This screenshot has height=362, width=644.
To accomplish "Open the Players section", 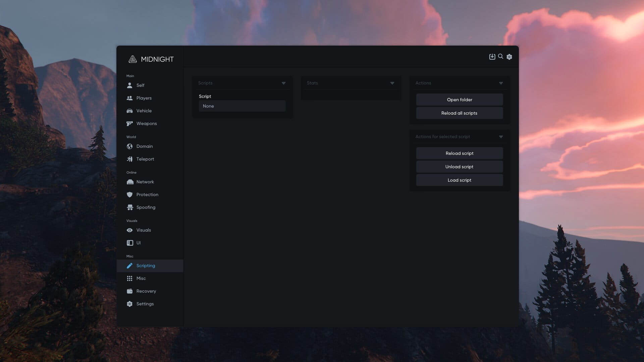I will click(144, 98).
